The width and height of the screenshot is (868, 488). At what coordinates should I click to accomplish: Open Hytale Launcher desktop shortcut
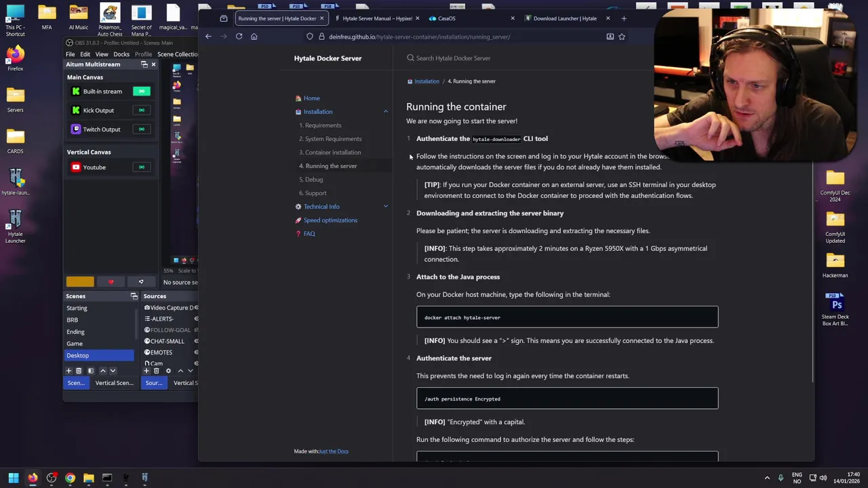(15, 227)
